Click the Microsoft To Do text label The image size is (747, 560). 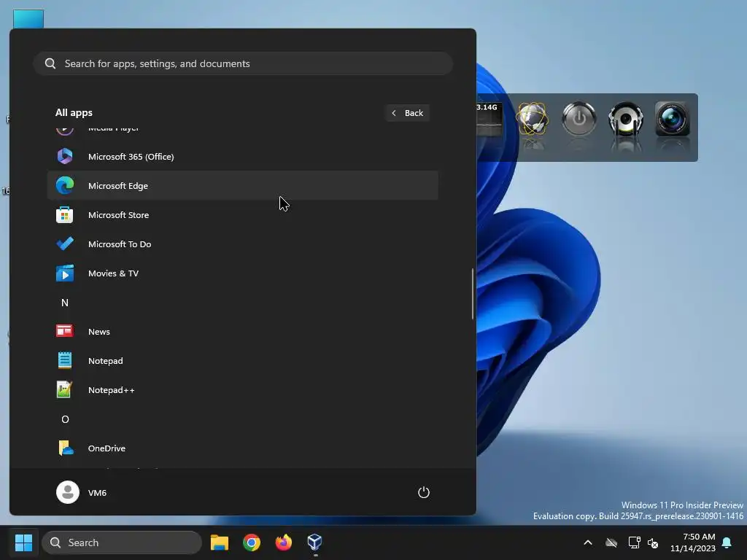(120, 244)
